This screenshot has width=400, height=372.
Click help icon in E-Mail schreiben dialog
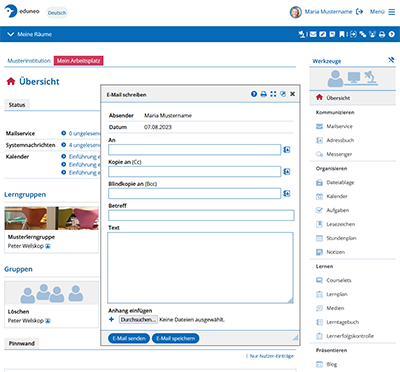coord(254,94)
